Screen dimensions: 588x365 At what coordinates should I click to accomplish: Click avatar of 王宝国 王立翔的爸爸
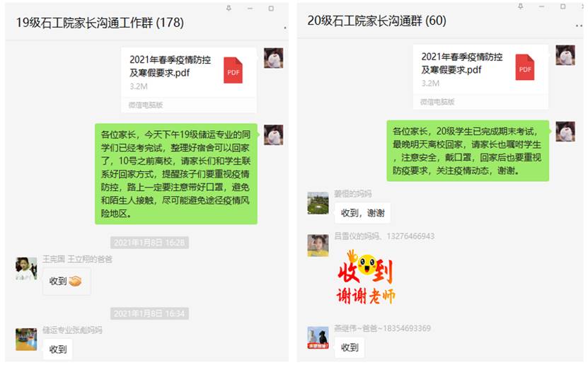(26, 268)
